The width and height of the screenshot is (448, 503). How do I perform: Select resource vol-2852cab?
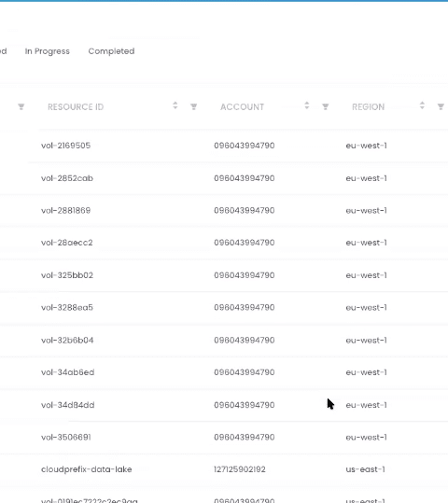[67, 178]
